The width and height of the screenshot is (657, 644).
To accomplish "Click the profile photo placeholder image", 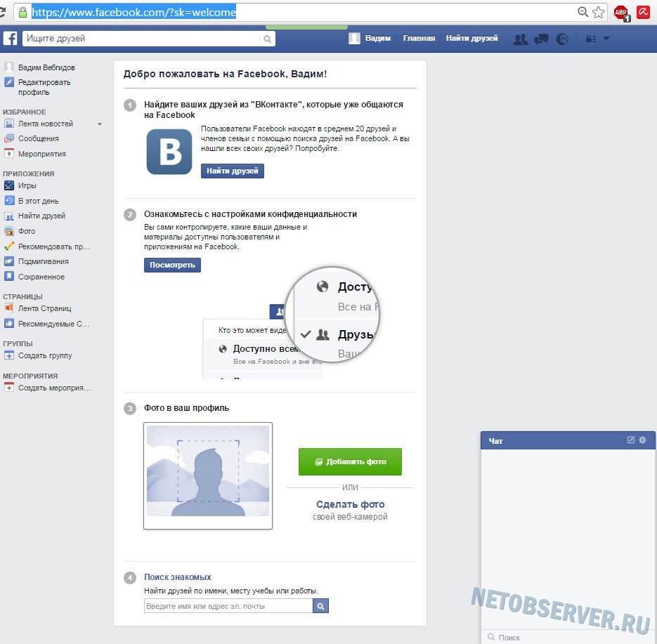I will tap(208, 475).
